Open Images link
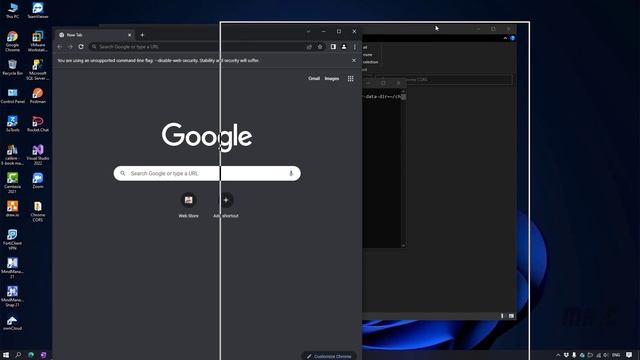Image resolution: width=640 pixels, height=360 pixels. pos(332,78)
